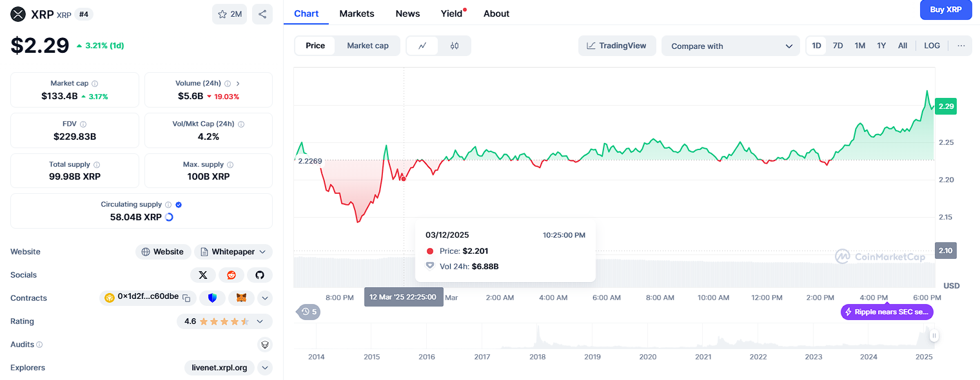
Task: Click the Ripple nears SEC news marker
Action: click(x=887, y=312)
